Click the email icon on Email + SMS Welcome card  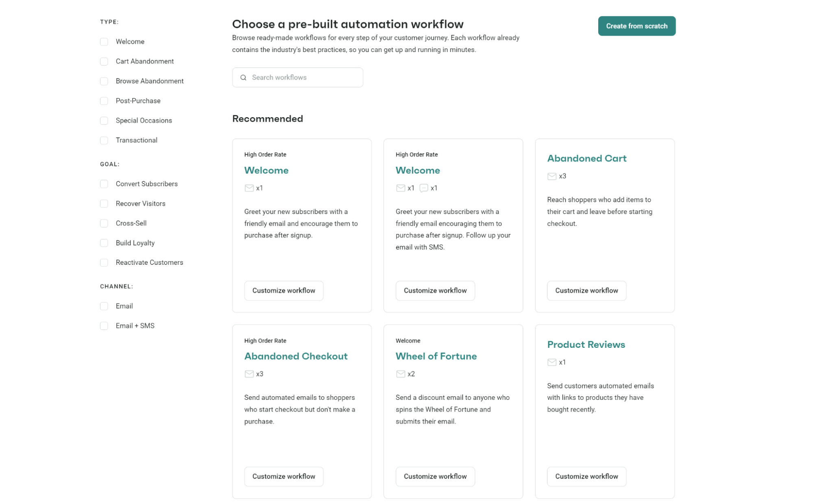(400, 188)
